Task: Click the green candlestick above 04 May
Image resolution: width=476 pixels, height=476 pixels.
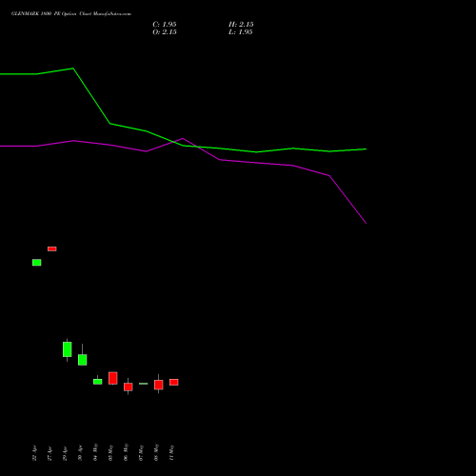Action: click(x=98, y=382)
